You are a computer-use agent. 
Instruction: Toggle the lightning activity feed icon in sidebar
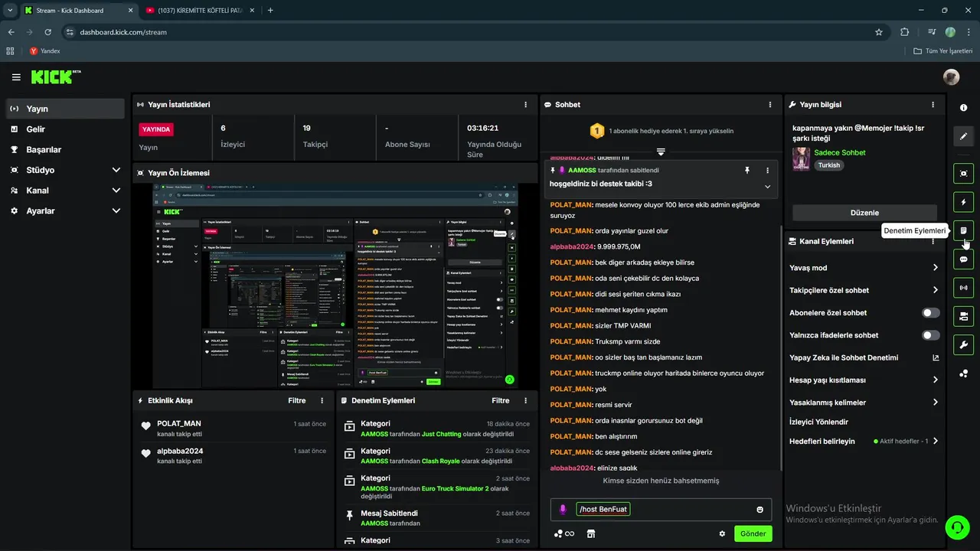click(963, 202)
